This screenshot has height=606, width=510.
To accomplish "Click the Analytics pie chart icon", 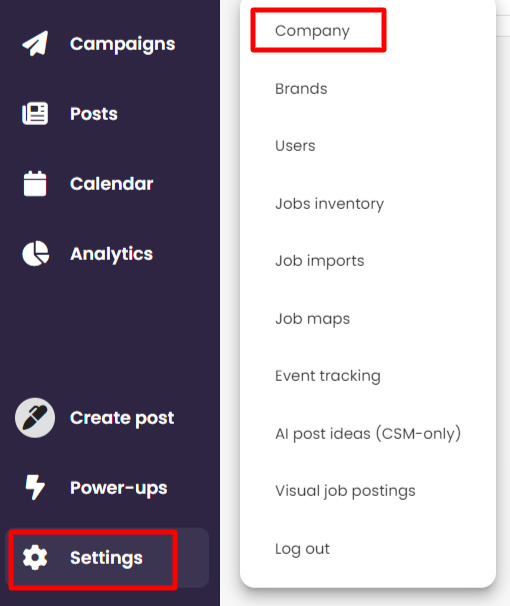I will click(x=36, y=254).
